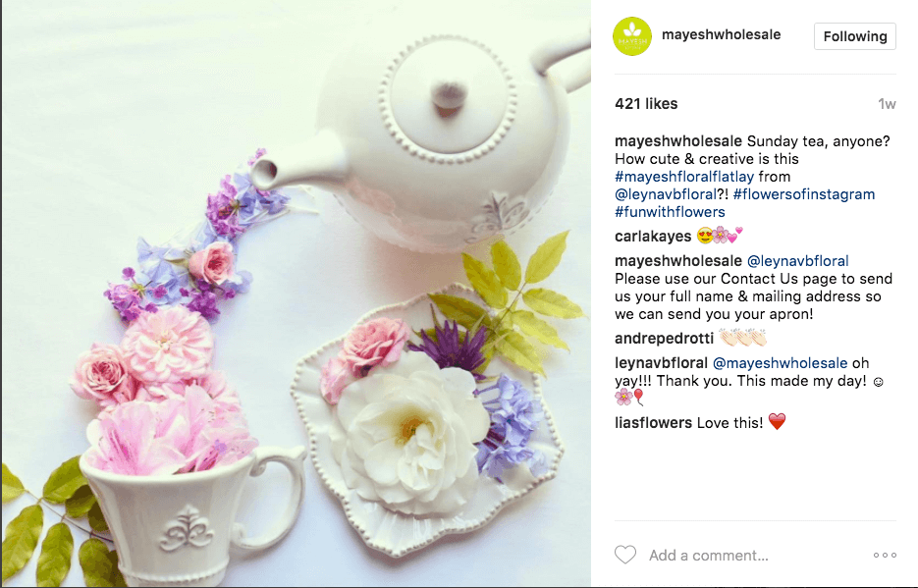Open the #flowersofinstagram hashtag

tap(803, 194)
